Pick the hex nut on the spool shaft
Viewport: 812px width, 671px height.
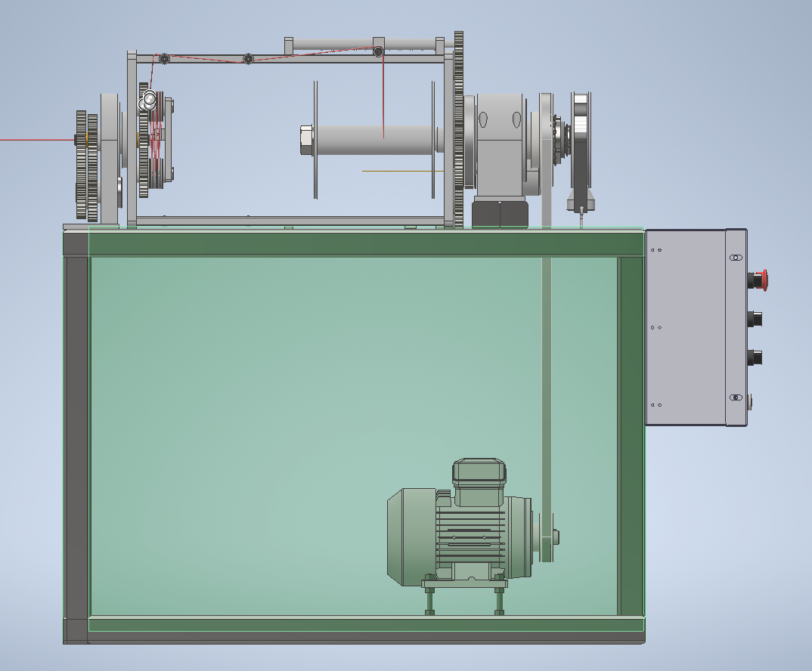(x=305, y=140)
